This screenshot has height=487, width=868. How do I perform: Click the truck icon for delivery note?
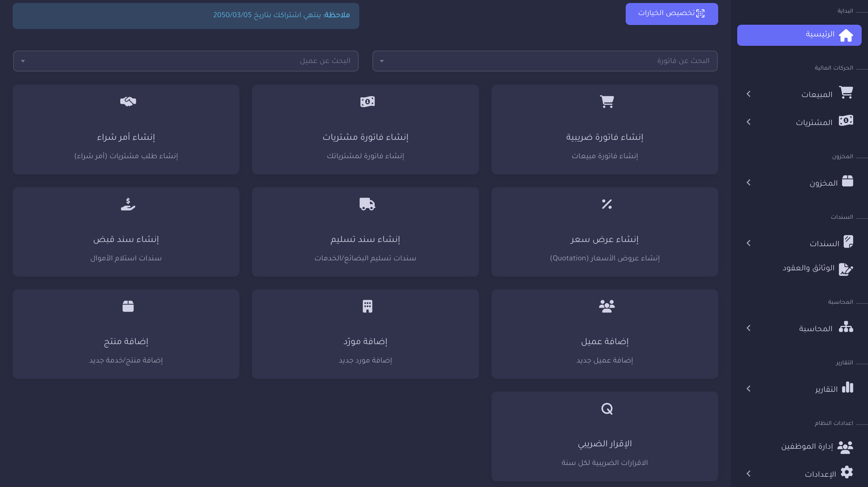367,204
